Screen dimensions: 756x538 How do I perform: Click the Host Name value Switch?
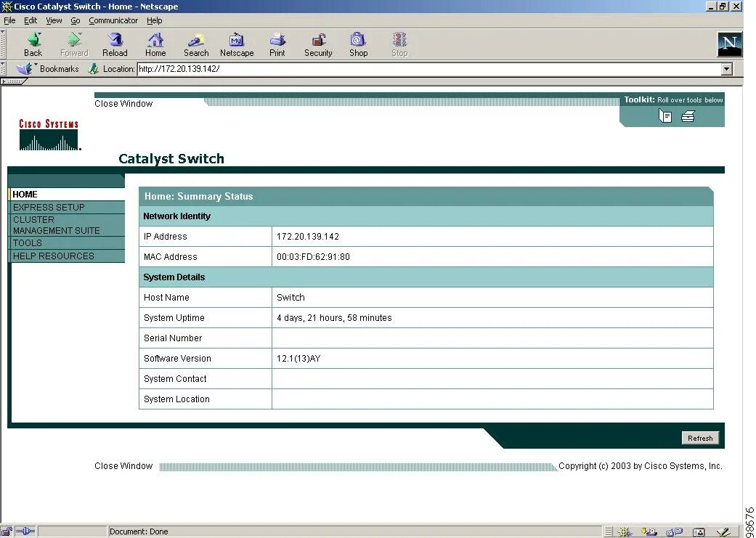[x=290, y=298]
